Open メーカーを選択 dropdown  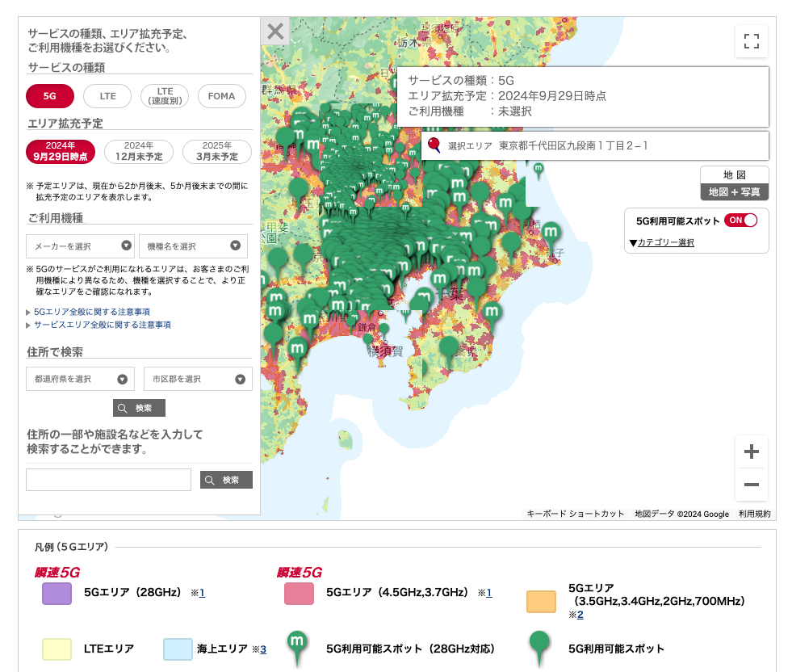80,246
